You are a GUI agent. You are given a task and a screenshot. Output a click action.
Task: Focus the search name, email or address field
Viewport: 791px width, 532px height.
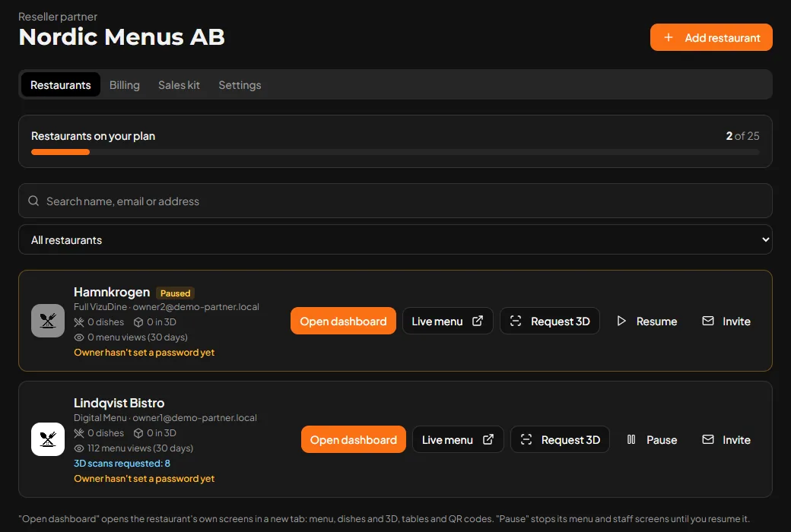point(395,201)
